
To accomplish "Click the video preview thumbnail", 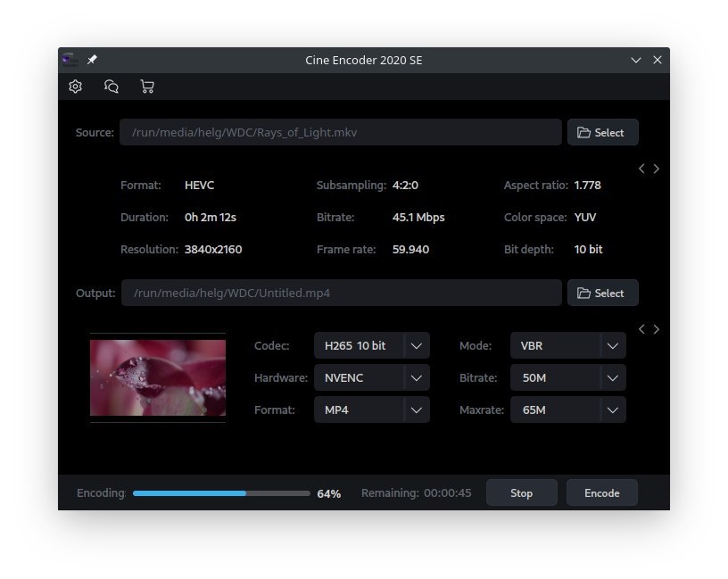I will tap(158, 377).
